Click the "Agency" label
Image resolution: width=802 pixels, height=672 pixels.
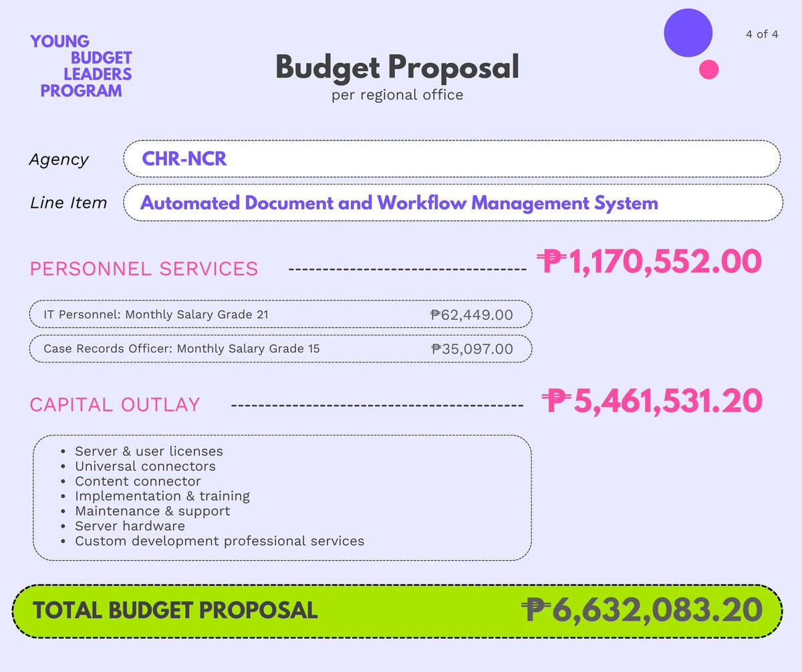[59, 160]
